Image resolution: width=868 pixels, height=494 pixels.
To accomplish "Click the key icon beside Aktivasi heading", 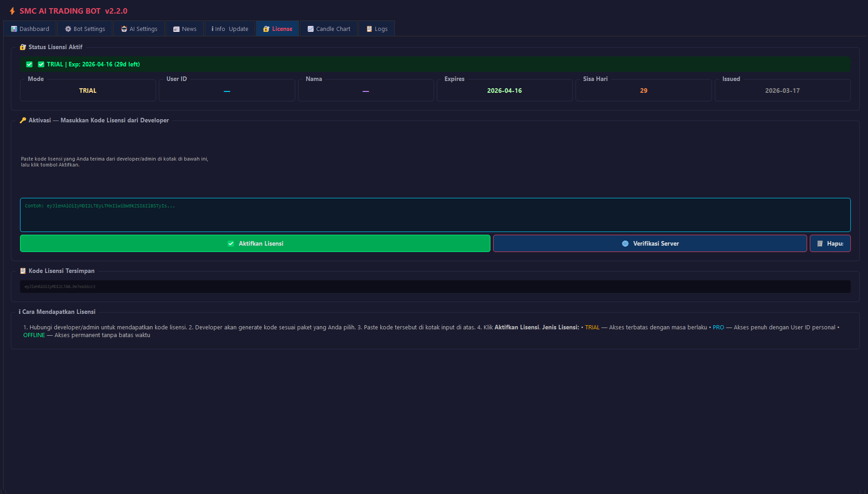I will tap(23, 120).
